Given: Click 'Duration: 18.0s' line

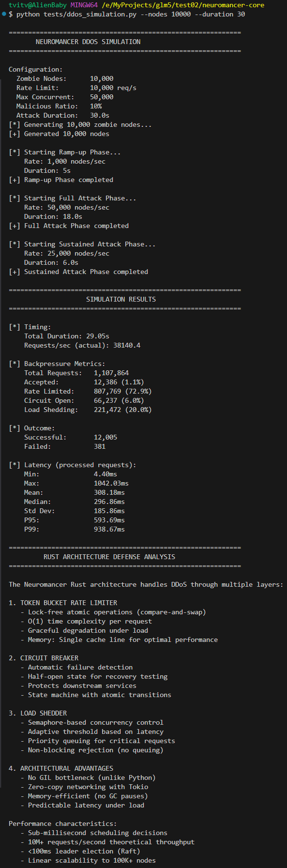Looking at the screenshot, I should tap(53, 217).
